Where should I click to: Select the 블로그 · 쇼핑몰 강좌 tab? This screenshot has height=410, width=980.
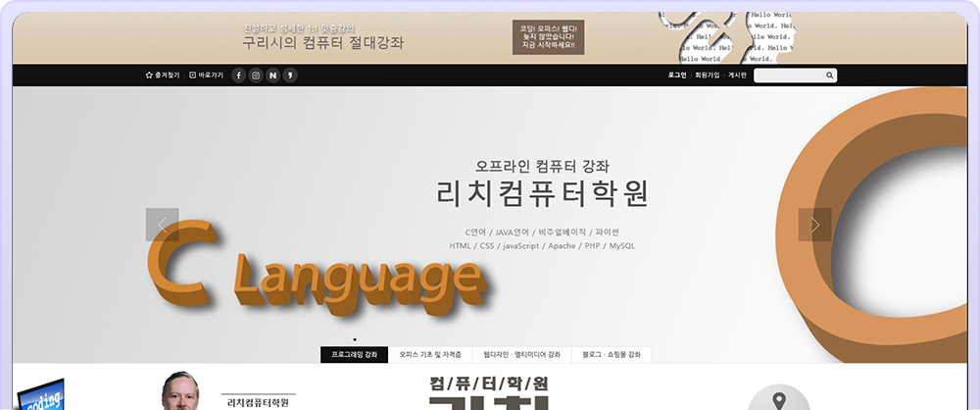coord(612,354)
